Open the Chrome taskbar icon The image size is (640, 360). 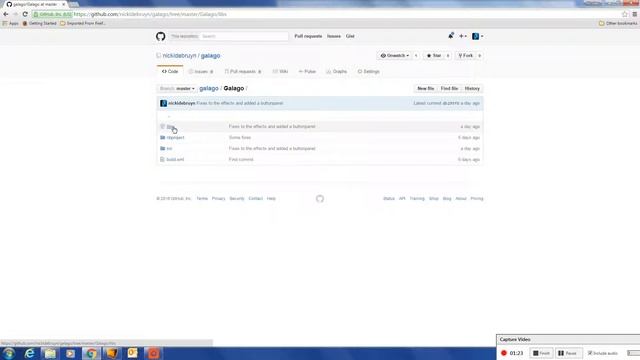pyautogui.click(x=91, y=353)
